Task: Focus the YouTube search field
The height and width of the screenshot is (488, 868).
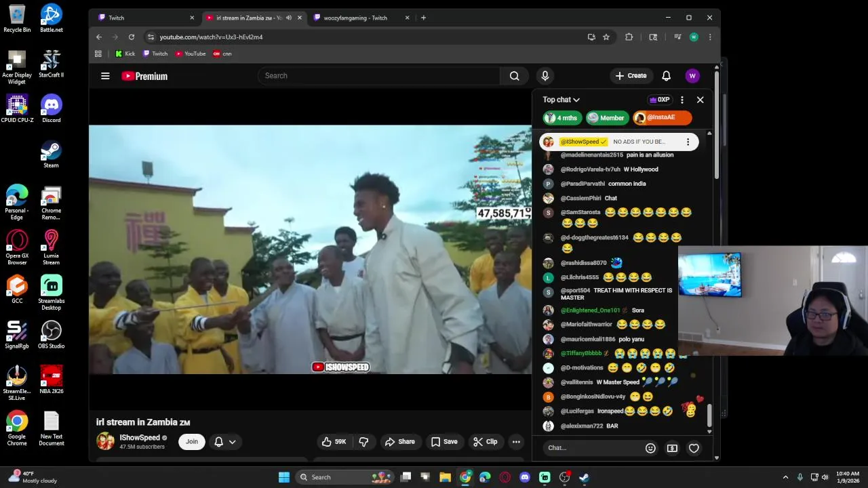Action: [378, 76]
